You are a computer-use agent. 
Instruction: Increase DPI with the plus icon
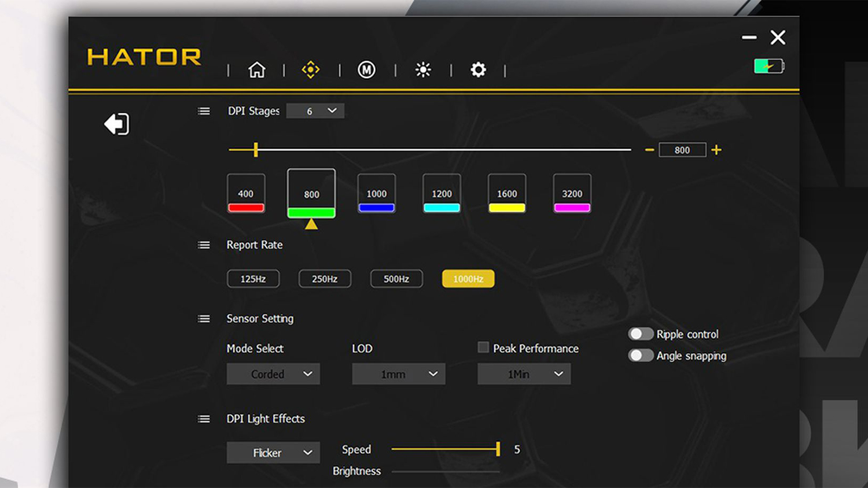point(716,150)
